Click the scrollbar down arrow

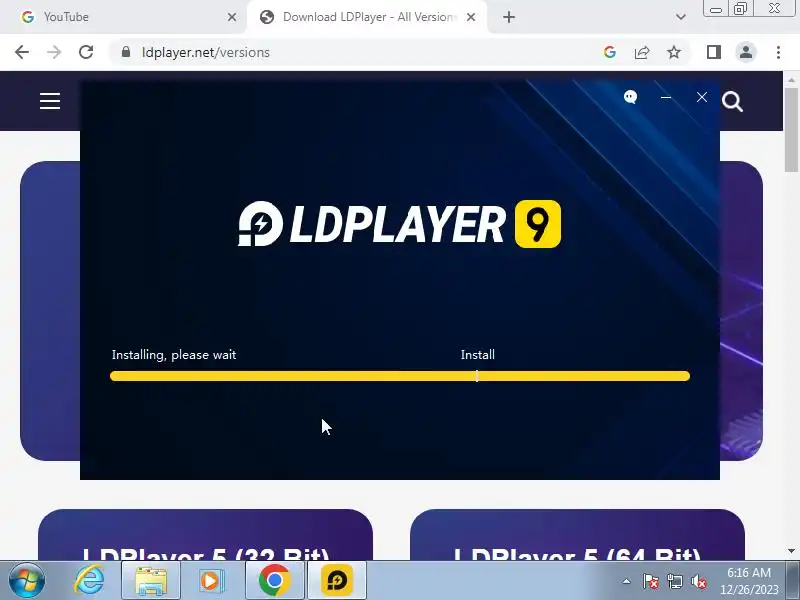tap(791, 551)
